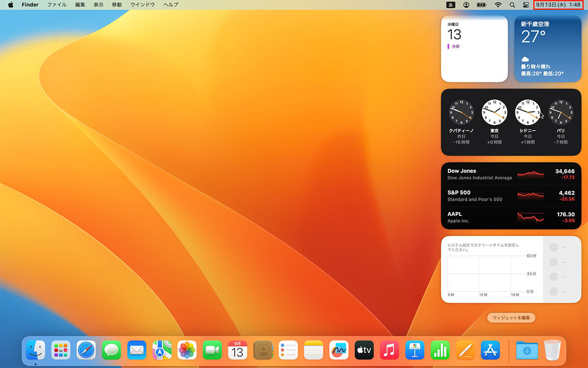Click the 合宿 event in the calendar widget
The width and height of the screenshot is (588, 368).
pyautogui.click(x=453, y=46)
